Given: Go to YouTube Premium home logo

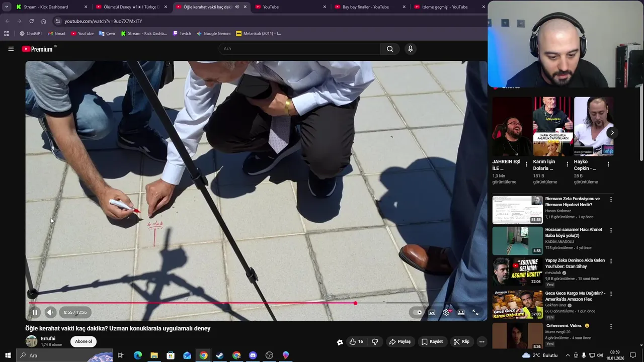Looking at the screenshot, I should [x=37, y=49].
